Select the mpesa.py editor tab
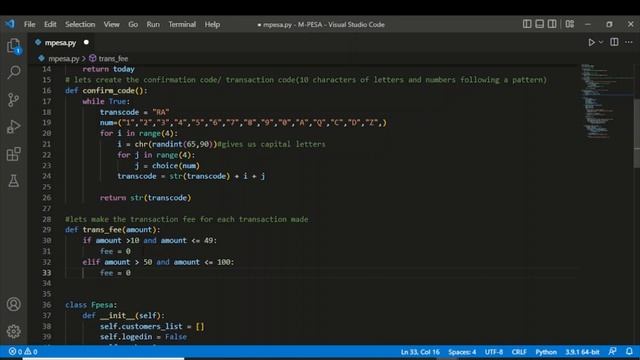 tap(62, 42)
